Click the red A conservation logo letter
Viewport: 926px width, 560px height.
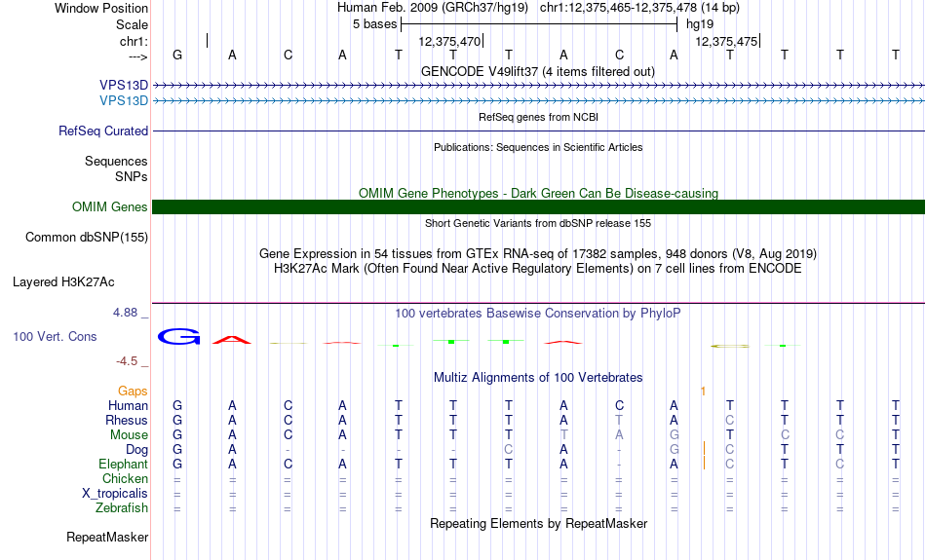pos(232,339)
